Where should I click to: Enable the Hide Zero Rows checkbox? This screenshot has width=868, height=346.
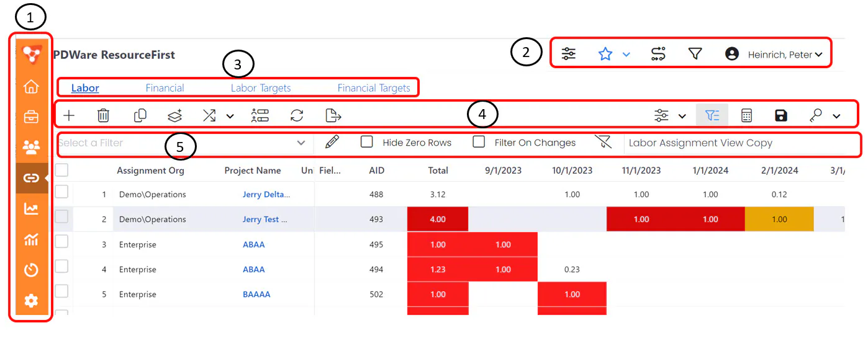click(x=367, y=142)
